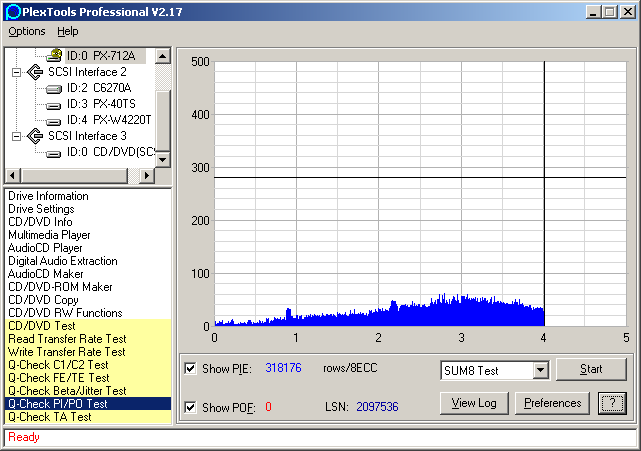Select Q-Check Beta/Jitter Test

click(88, 391)
